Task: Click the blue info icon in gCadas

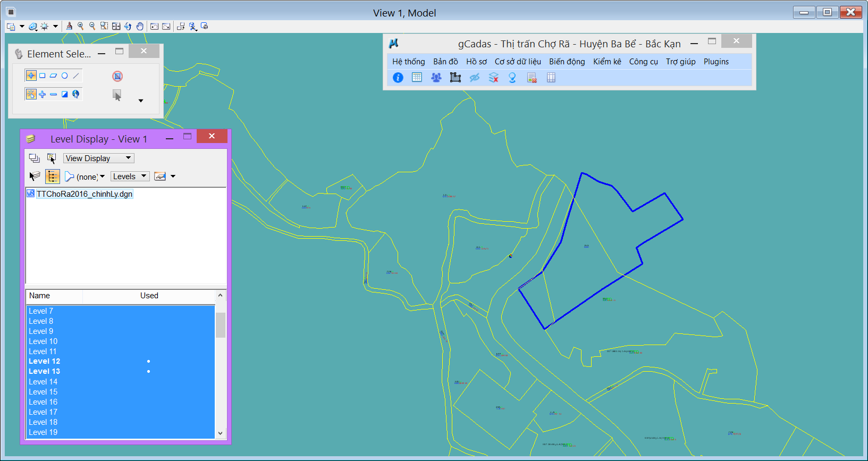Action: coord(398,78)
